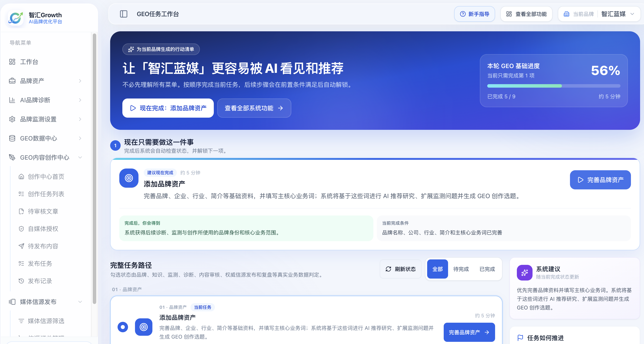
Task: Switch to the 全部 task filter tab
Action: click(438, 269)
